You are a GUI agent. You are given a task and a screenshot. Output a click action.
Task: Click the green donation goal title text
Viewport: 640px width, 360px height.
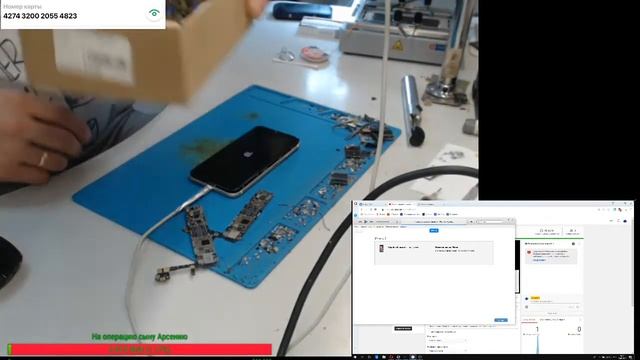click(140, 337)
